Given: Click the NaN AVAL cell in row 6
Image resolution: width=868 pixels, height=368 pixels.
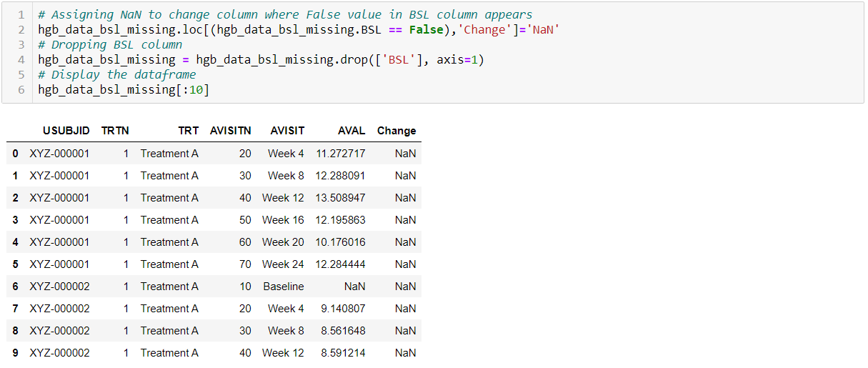Looking at the screenshot, I should tap(354, 287).
